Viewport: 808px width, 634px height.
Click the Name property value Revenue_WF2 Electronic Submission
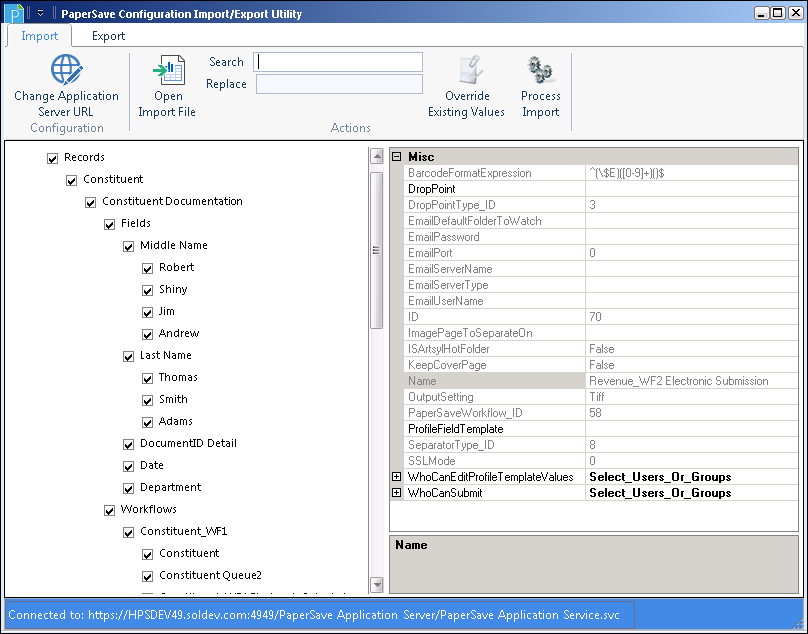click(679, 380)
